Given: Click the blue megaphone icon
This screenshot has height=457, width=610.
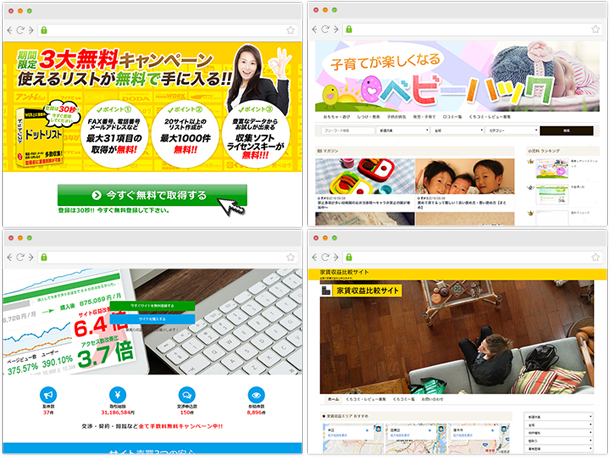Looking at the screenshot, I should point(48,395).
